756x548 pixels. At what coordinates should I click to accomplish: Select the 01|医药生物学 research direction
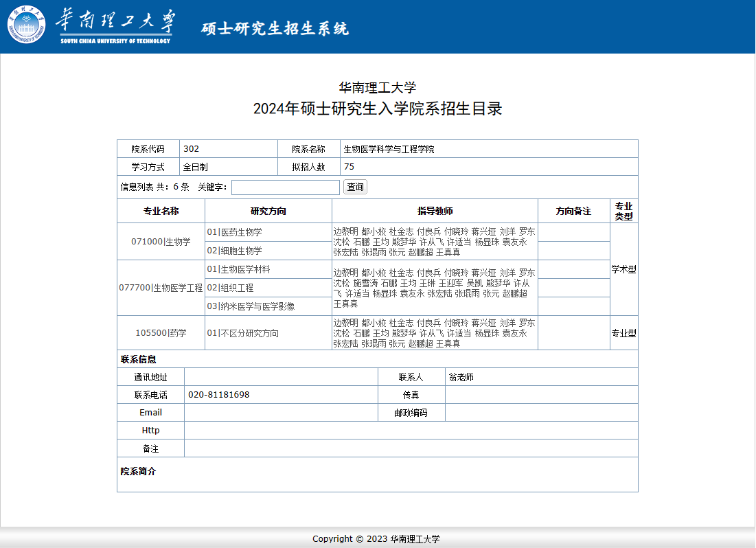pyautogui.click(x=235, y=232)
